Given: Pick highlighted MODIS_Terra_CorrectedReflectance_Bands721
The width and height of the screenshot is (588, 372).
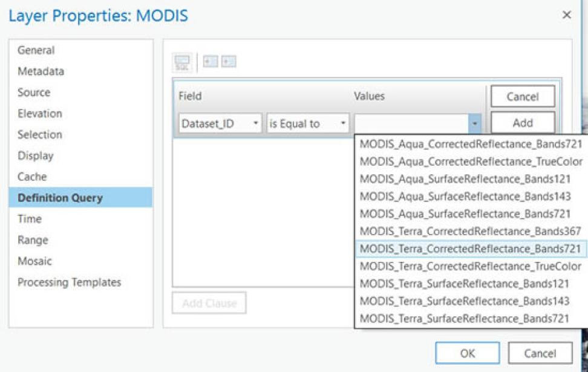Looking at the screenshot, I should [471, 249].
